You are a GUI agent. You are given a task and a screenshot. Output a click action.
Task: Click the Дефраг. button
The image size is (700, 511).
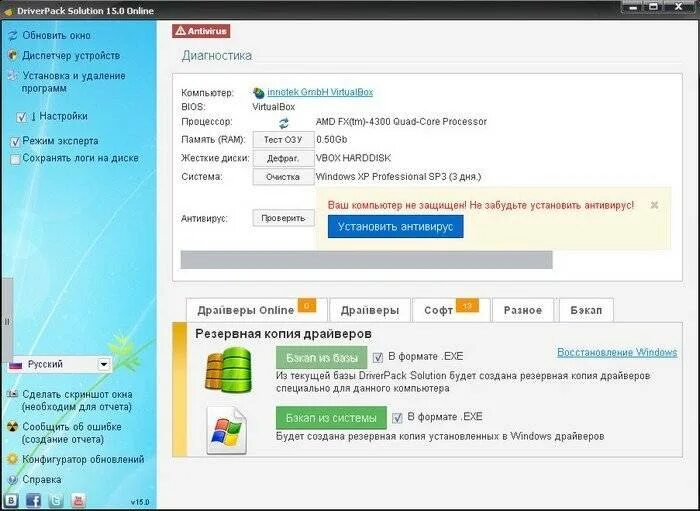pos(283,158)
